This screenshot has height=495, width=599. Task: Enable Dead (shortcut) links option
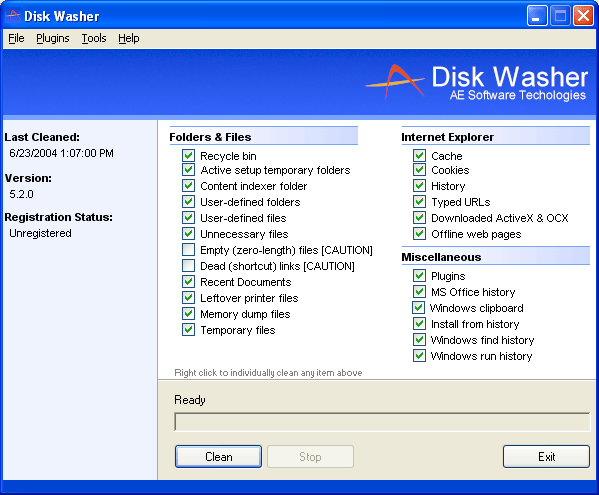pyautogui.click(x=188, y=265)
